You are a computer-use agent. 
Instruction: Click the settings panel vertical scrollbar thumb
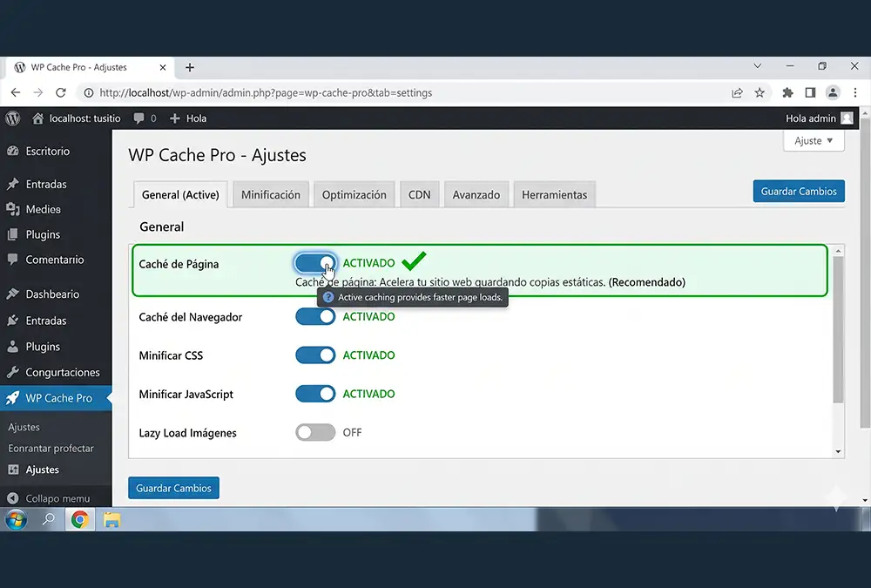tap(838, 329)
